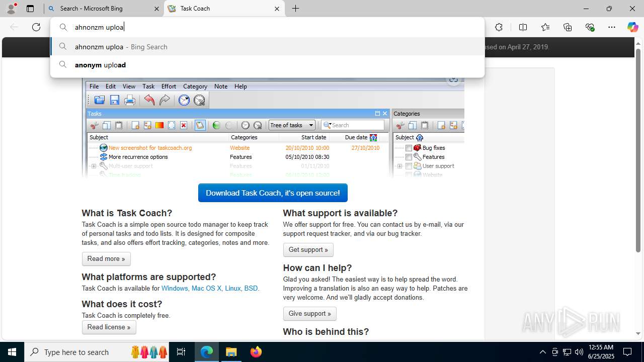
Task: Click the Give support button
Action: tap(309, 314)
